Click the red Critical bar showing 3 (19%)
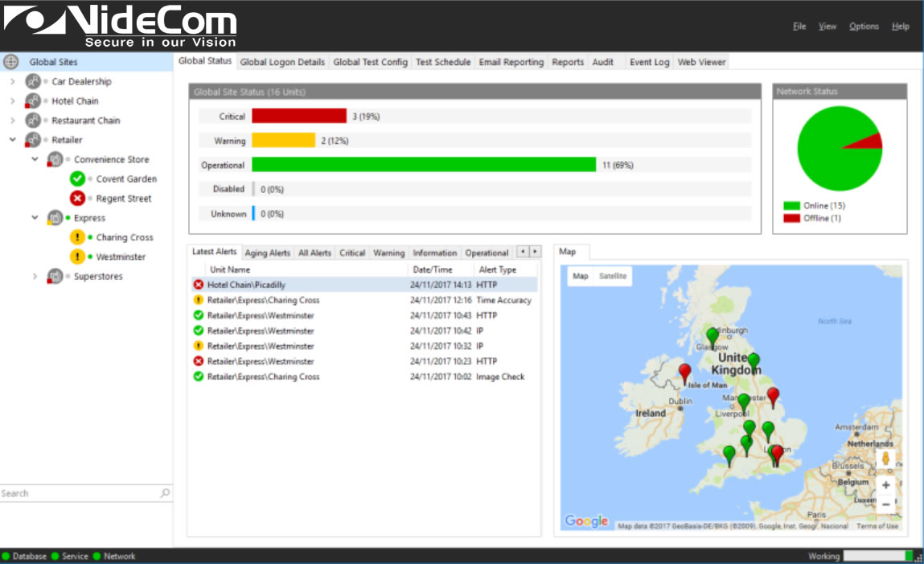The image size is (924, 564). 299,116
